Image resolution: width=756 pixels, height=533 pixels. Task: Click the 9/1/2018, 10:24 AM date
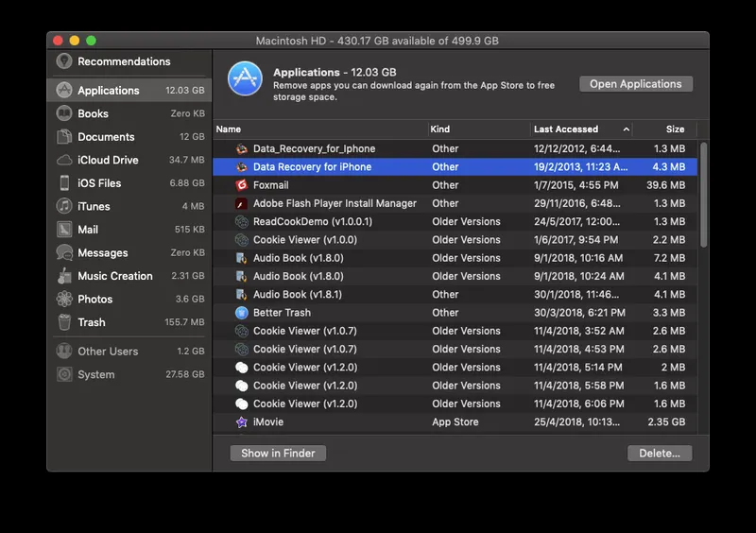578,276
